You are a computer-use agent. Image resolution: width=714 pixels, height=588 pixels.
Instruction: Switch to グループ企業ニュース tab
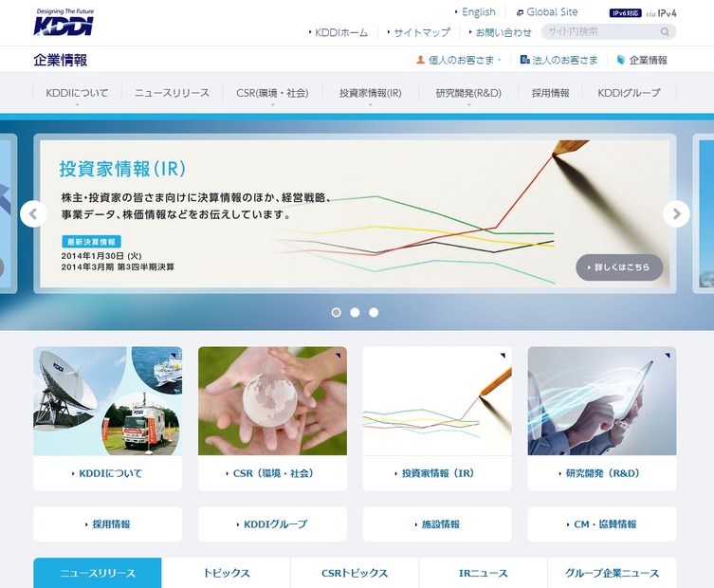coord(612,573)
